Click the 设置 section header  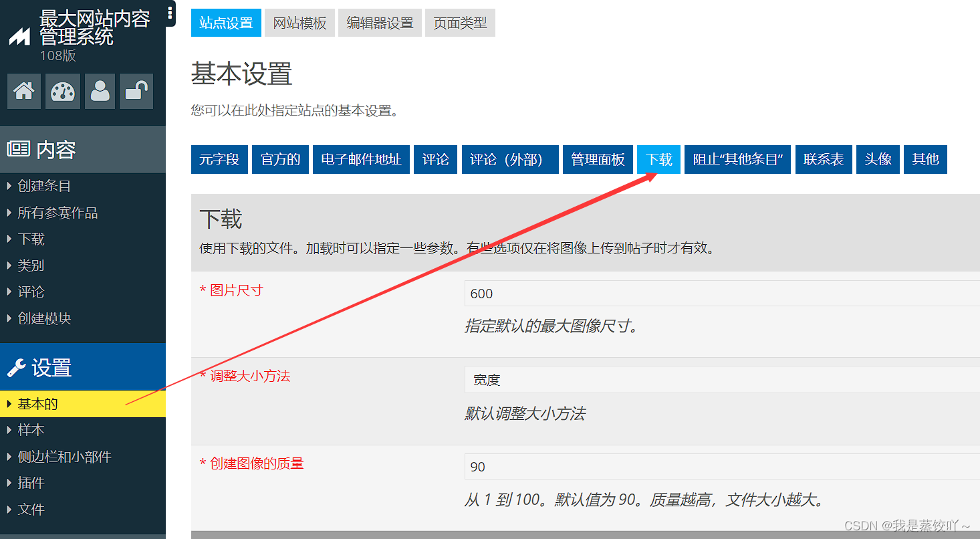[x=83, y=367]
